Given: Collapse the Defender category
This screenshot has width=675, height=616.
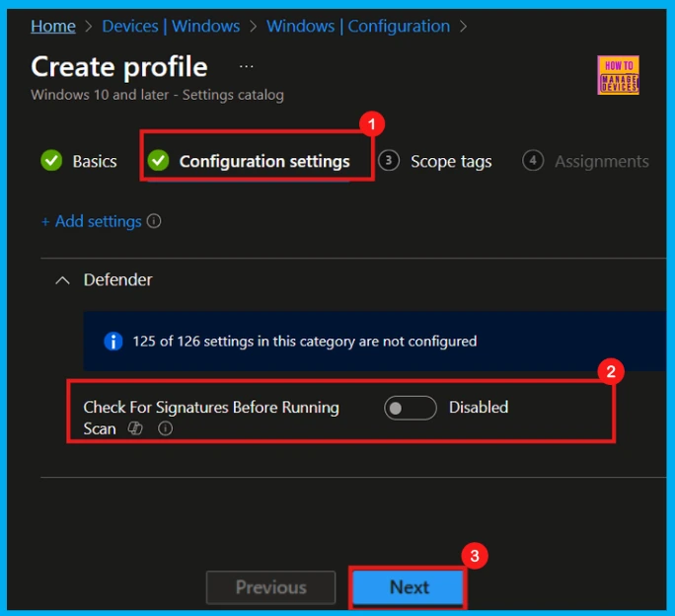Looking at the screenshot, I should point(63,281).
